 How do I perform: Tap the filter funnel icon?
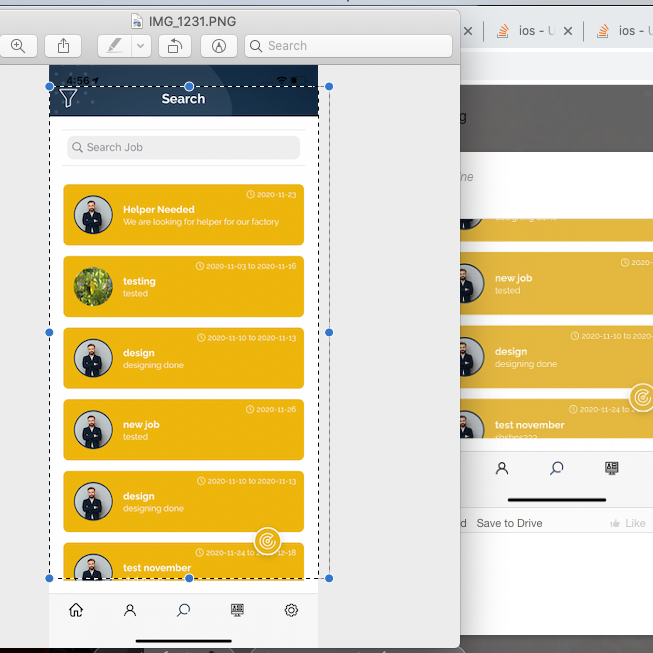point(68,97)
